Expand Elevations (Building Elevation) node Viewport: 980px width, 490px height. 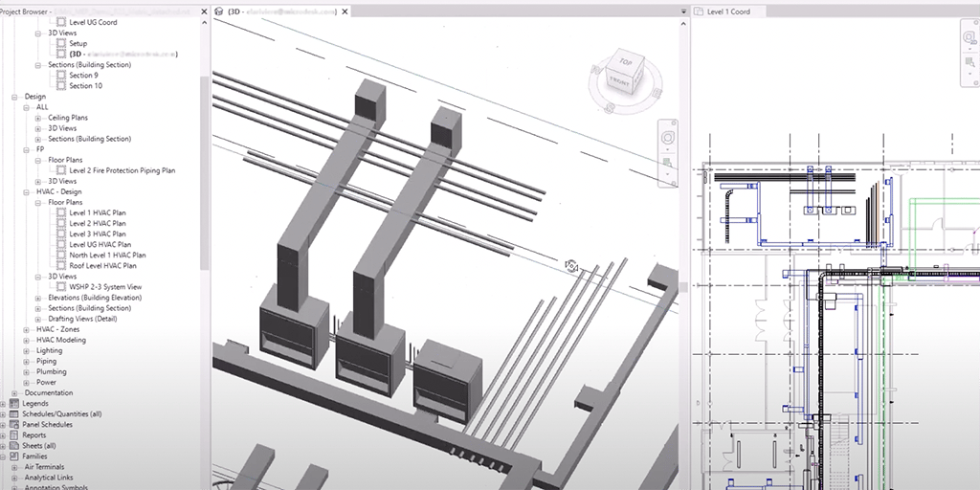pyautogui.click(x=37, y=299)
